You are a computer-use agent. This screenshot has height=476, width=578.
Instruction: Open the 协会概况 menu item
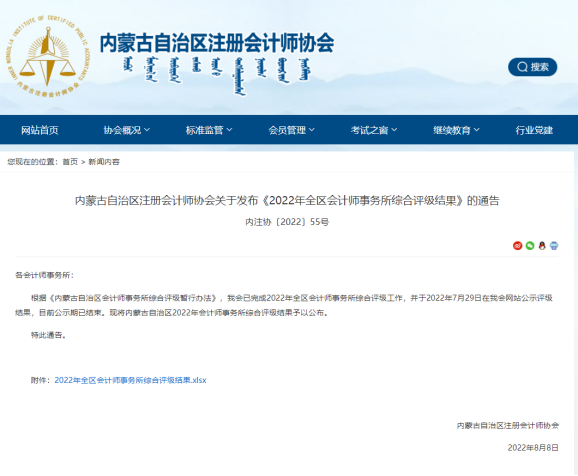pyautogui.click(x=122, y=130)
